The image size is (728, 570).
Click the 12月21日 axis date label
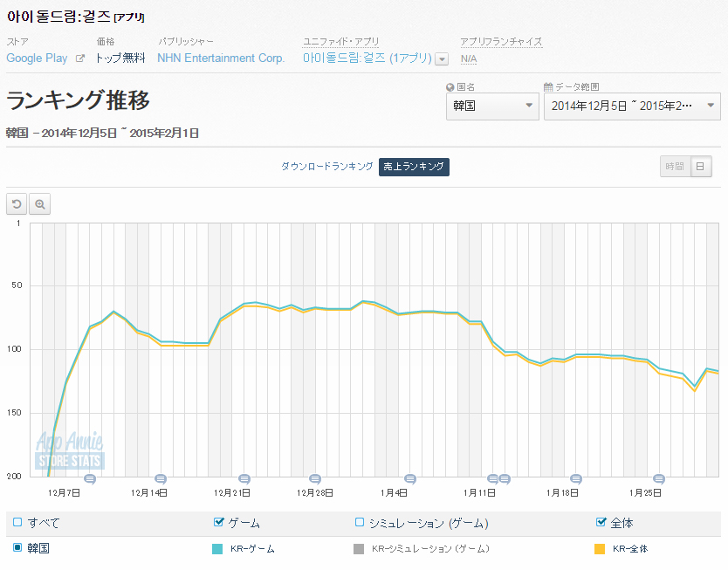tap(232, 493)
